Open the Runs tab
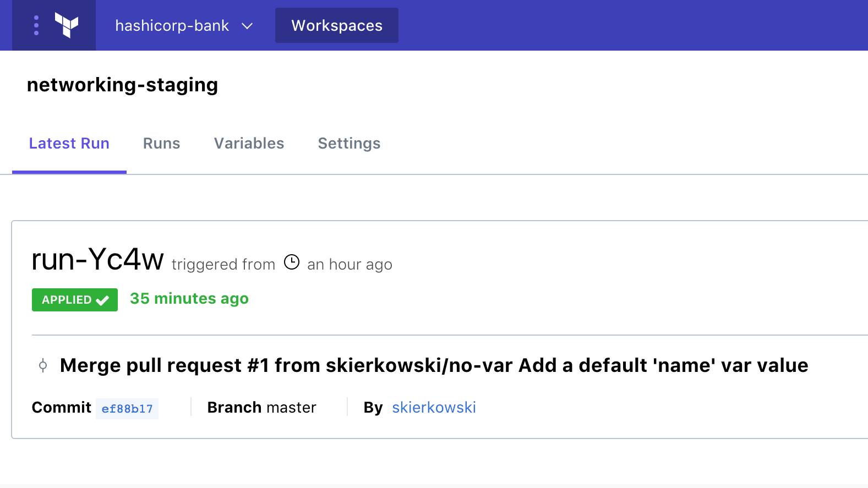Image resolution: width=868 pixels, height=488 pixels. (161, 144)
